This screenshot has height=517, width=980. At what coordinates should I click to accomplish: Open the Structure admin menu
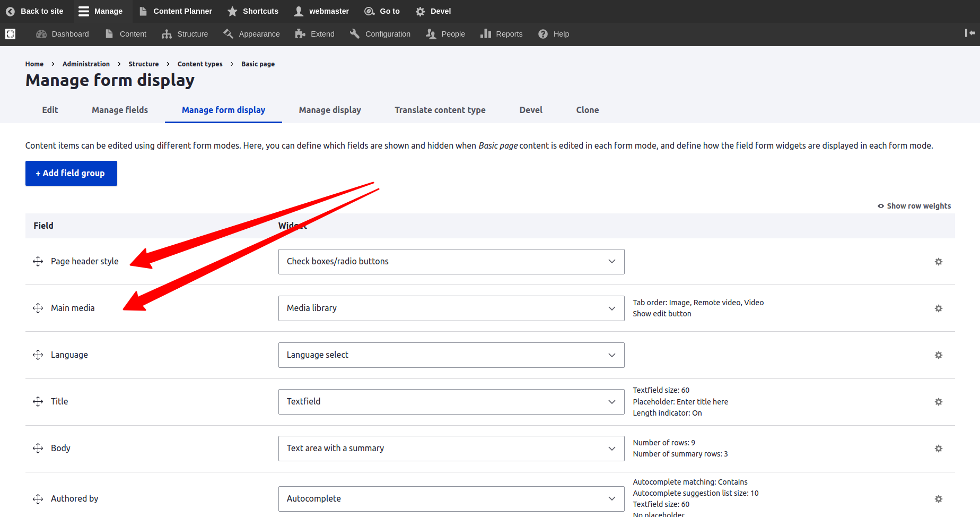point(185,34)
